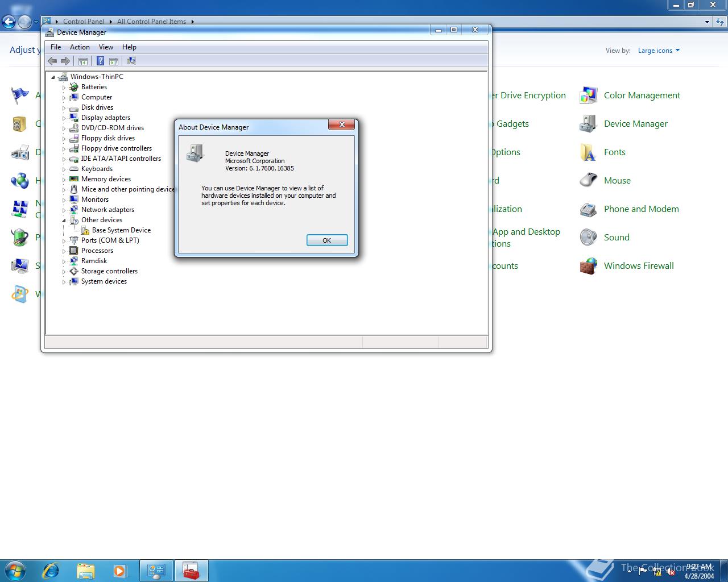Image resolution: width=728 pixels, height=582 pixels.
Task: Open Mouse settings in Control Panel
Action: pos(617,181)
